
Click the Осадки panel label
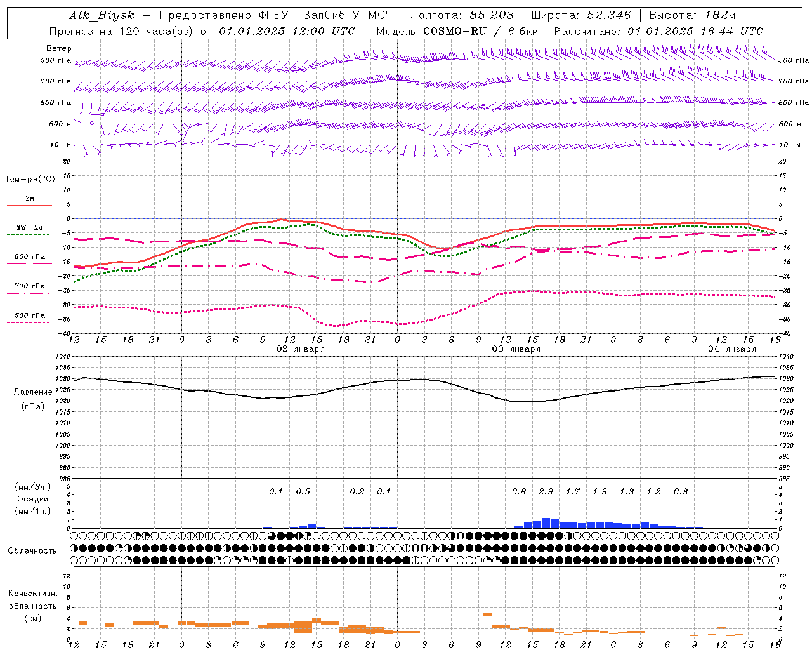click(33, 499)
